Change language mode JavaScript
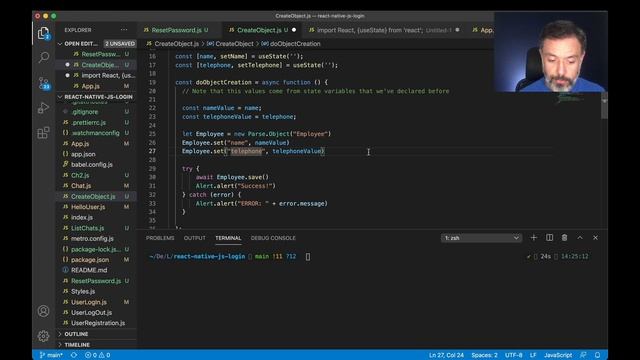Image resolution: width=640 pixels, height=360 pixels. (x=558, y=355)
